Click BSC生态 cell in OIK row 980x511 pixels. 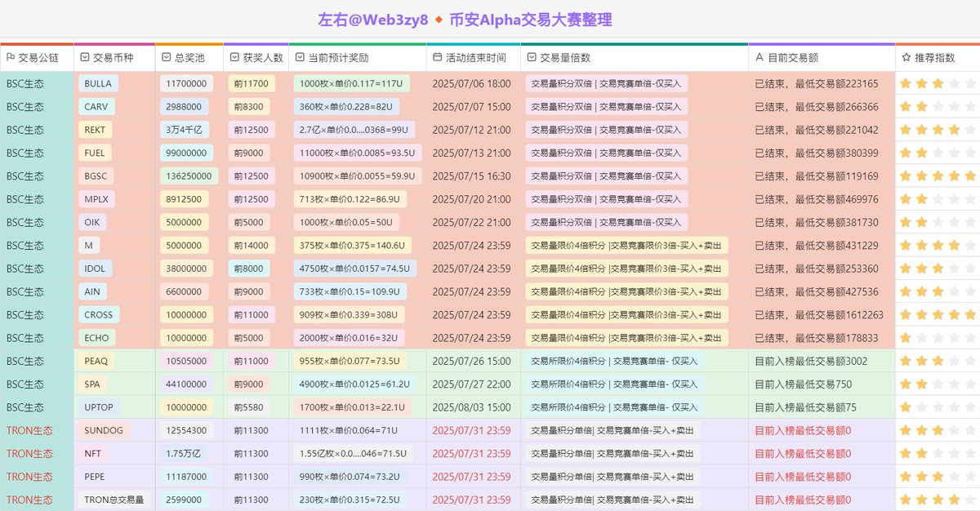pos(25,222)
